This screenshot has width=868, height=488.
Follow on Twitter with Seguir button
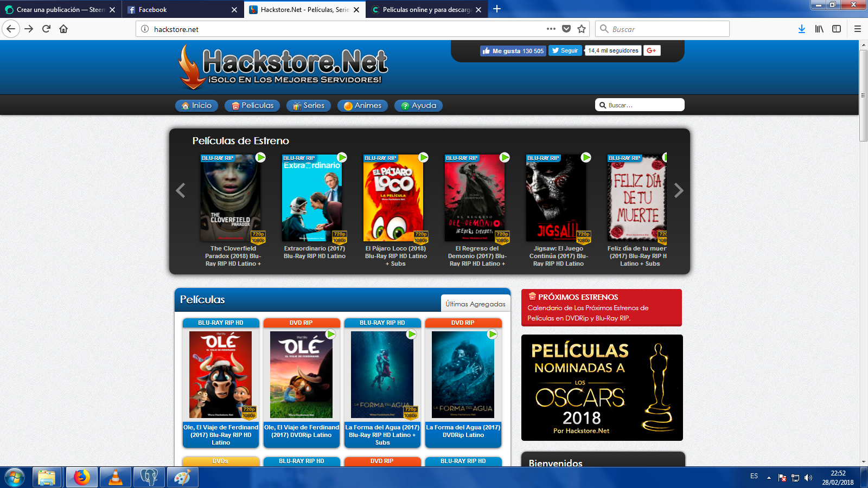[x=565, y=50]
